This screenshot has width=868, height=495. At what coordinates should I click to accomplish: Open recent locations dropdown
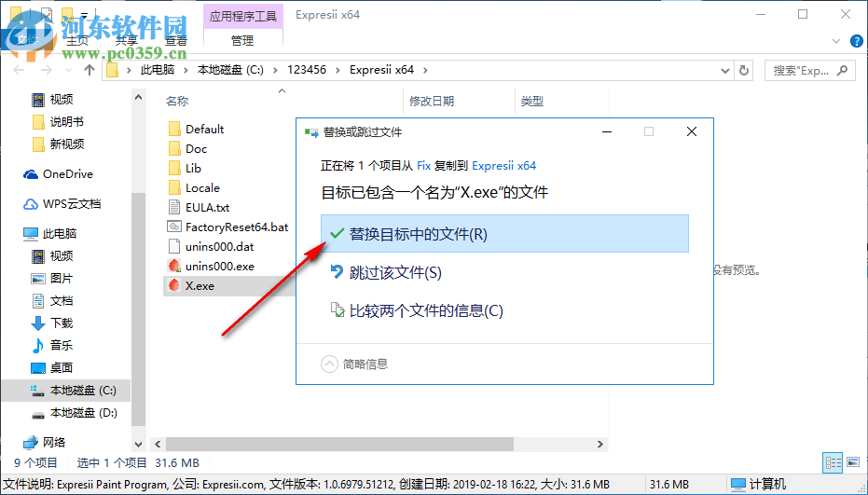tap(68, 70)
